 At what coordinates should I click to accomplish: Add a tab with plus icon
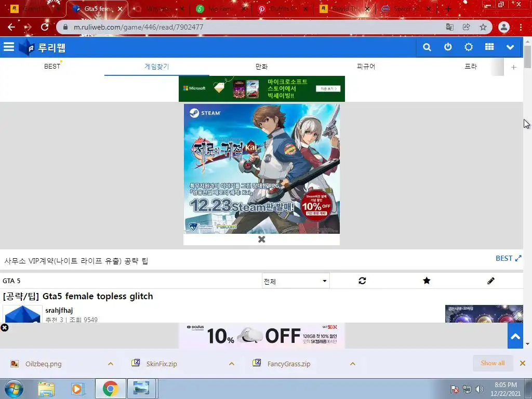514,67
